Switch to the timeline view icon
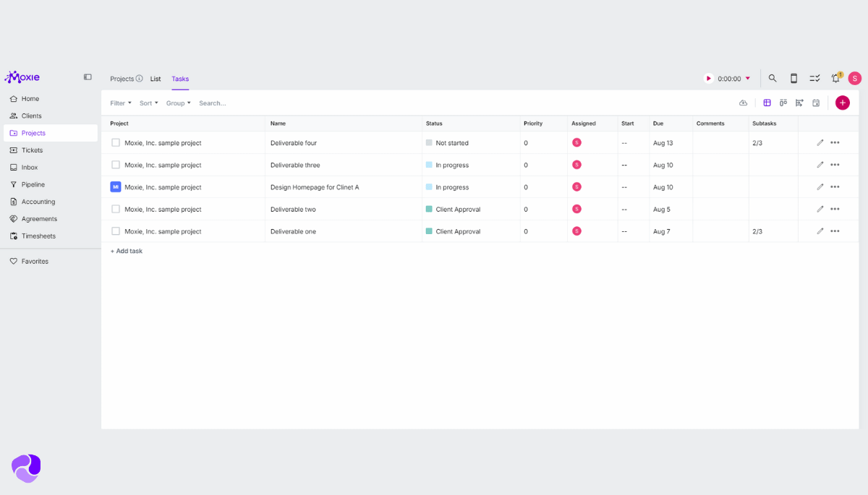Viewport: 868px width, 495px height. pyautogui.click(x=799, y=103)
